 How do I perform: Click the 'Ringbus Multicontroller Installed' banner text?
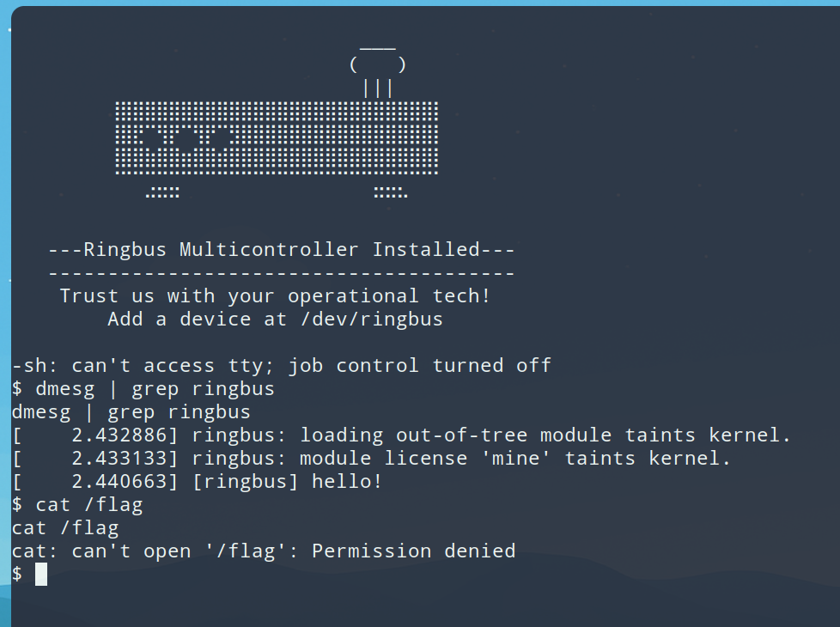click(282, 250)
